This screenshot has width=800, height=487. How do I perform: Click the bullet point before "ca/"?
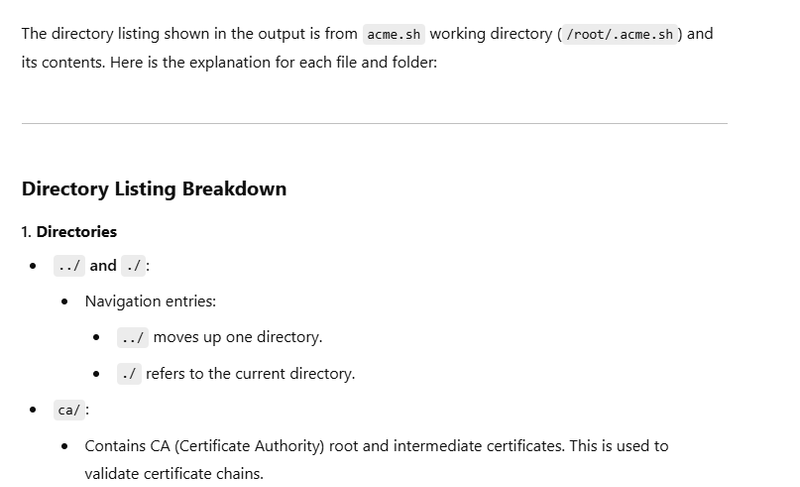click(x=33, y=410)
